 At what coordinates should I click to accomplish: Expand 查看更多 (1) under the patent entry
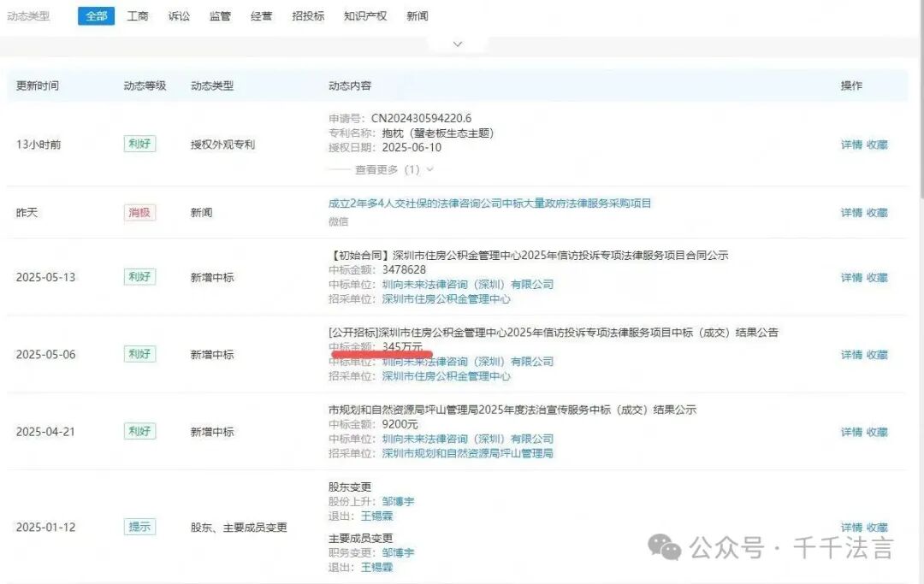(394, 169)
